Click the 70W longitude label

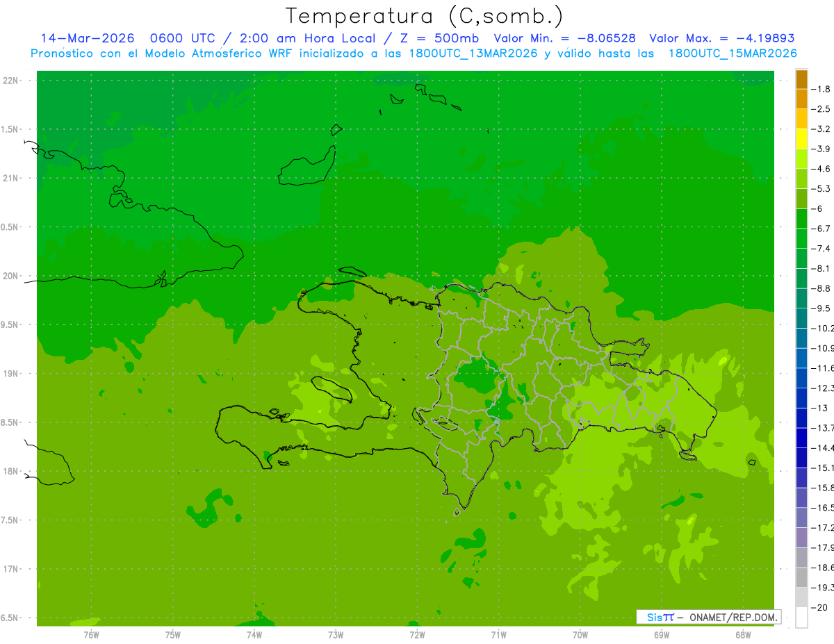580,634
